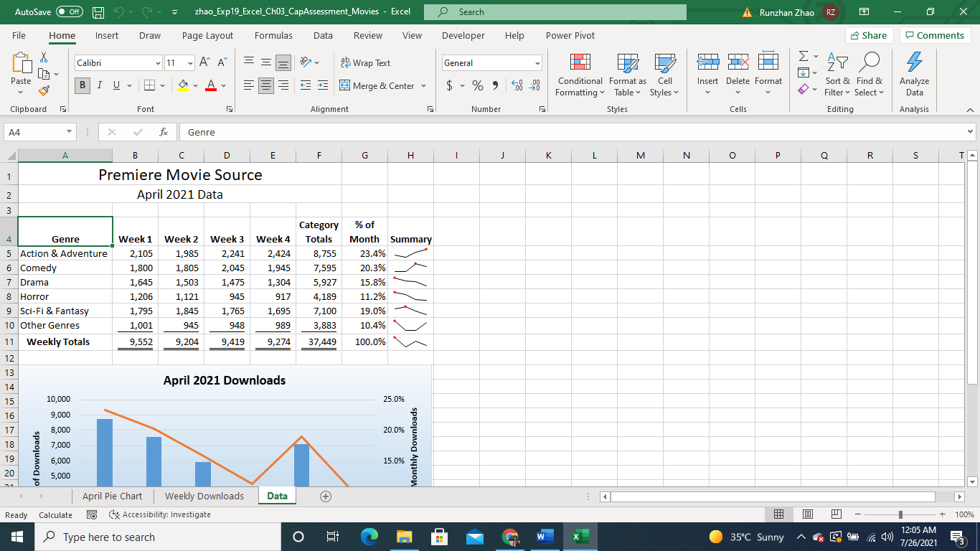Open the File menu

[x=19, y=35]
